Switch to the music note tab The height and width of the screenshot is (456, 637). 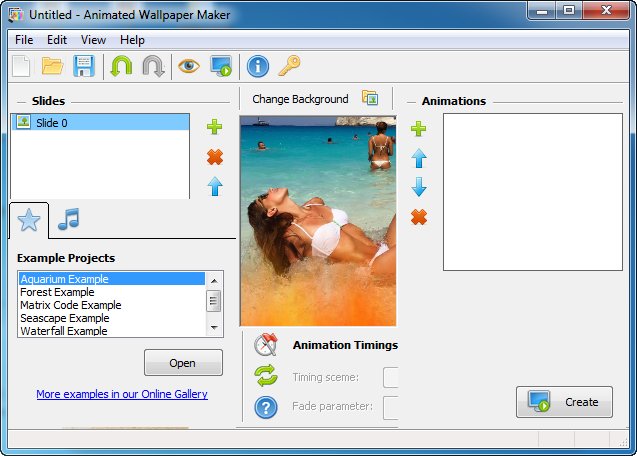tap(68, 219)
